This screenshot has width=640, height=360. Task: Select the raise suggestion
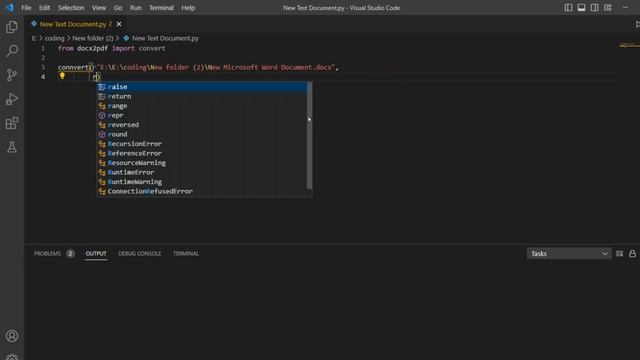tap(202, 87)
